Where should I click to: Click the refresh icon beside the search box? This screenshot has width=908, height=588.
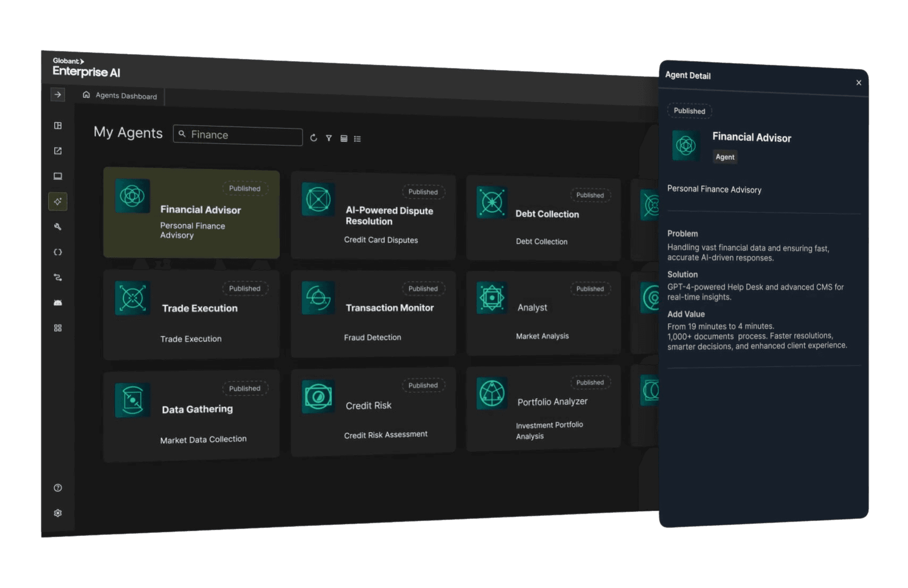point(314,138)
